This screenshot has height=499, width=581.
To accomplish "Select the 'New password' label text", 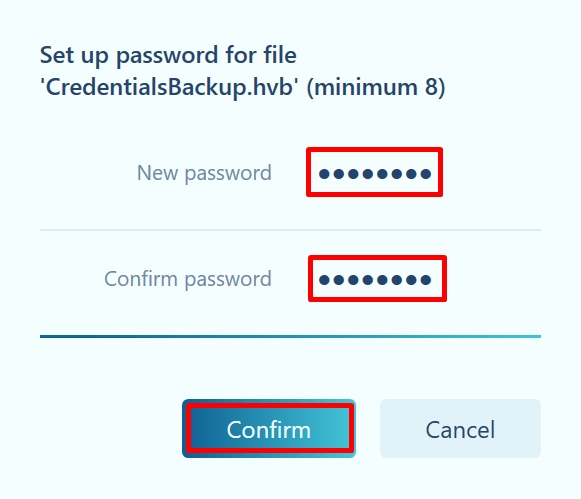I will pos(204,173).
